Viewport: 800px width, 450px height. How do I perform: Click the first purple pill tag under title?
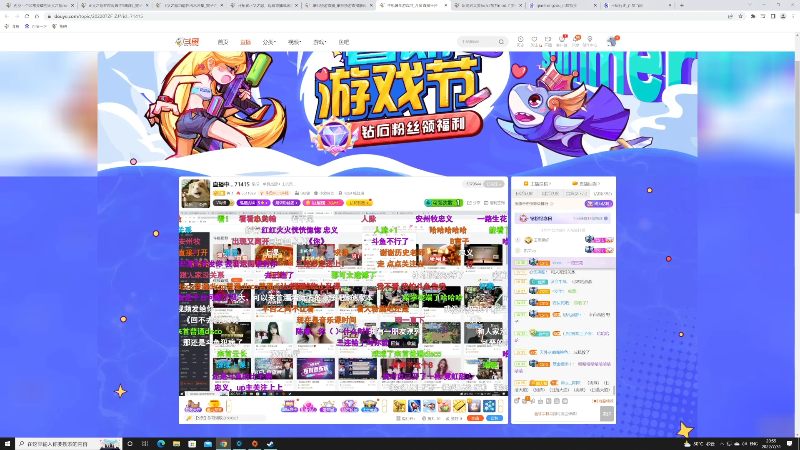pos(253,203)
